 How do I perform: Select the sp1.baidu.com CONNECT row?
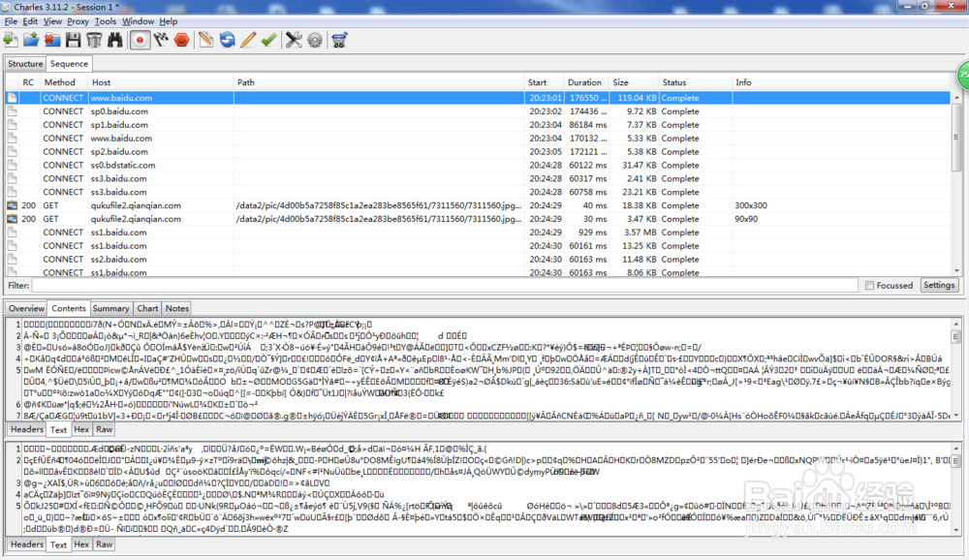tap(477, 125)
